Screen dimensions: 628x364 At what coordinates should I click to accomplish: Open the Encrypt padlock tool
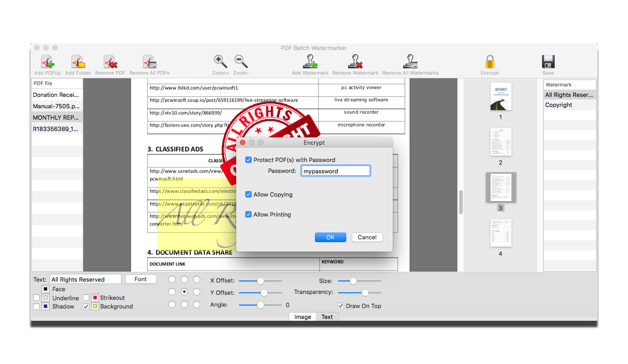click(490, 62)
